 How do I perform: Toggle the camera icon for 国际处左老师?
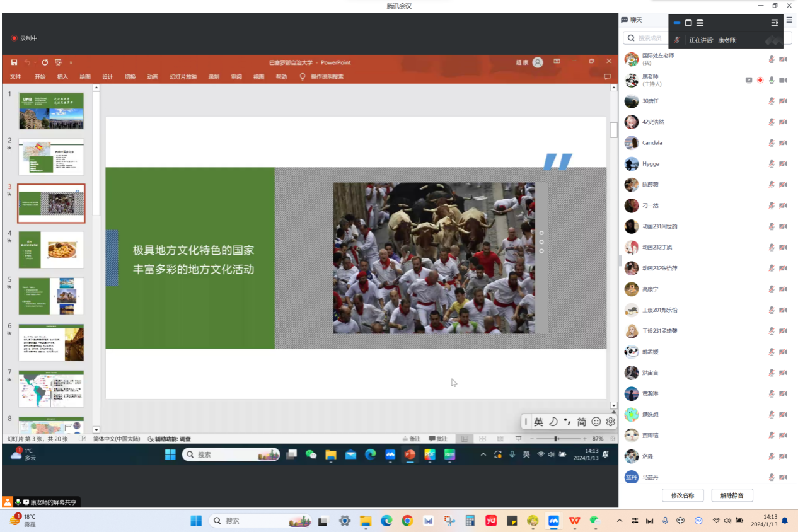[783, 59]
